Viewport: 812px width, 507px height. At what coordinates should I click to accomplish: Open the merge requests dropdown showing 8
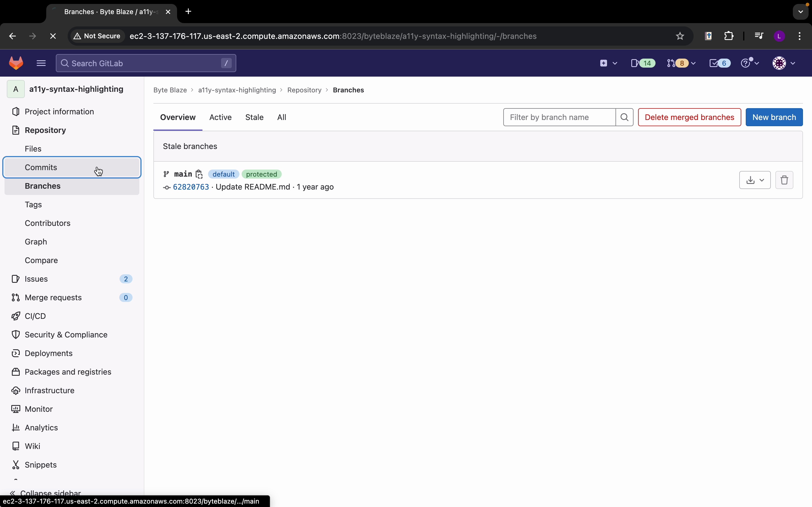click(x=681, y=63)
